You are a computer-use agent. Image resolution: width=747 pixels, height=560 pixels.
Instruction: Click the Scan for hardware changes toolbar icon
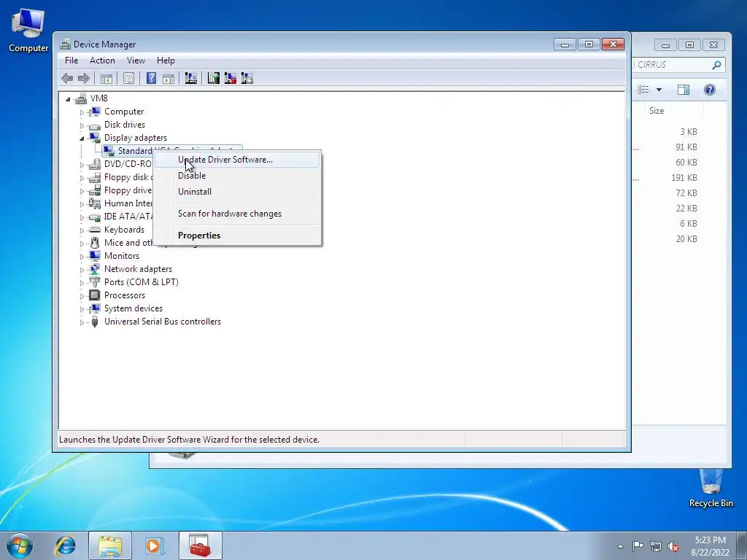click(x=191, y=78)
